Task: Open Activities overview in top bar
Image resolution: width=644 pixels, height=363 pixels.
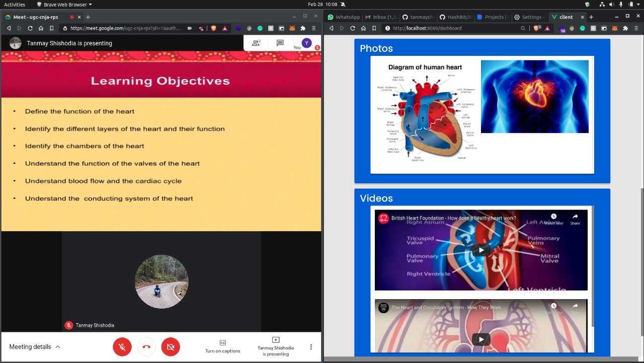Action: [15, 4]
